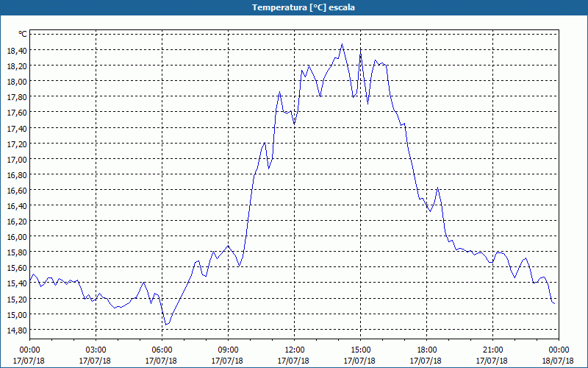Click the 17,00 y-axis value
Viewport: 588px width, 368px height.
coord(17,159)
